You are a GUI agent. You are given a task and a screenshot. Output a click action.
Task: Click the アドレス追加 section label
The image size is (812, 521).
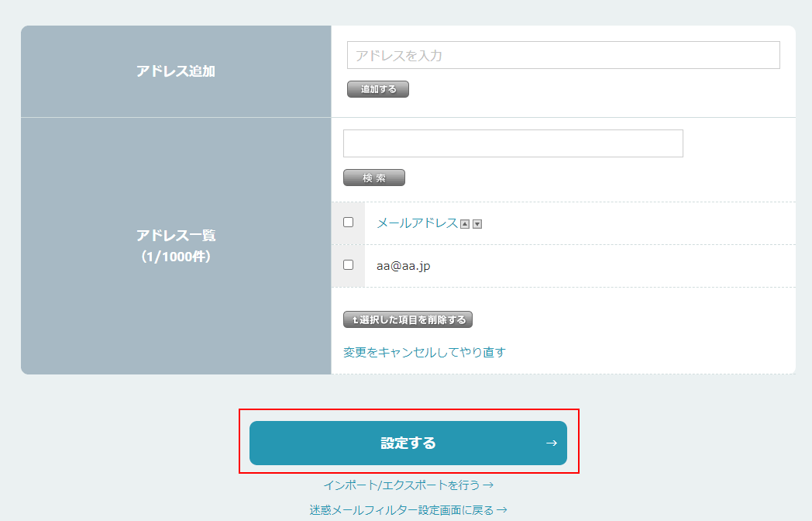(x=176, y=71)
